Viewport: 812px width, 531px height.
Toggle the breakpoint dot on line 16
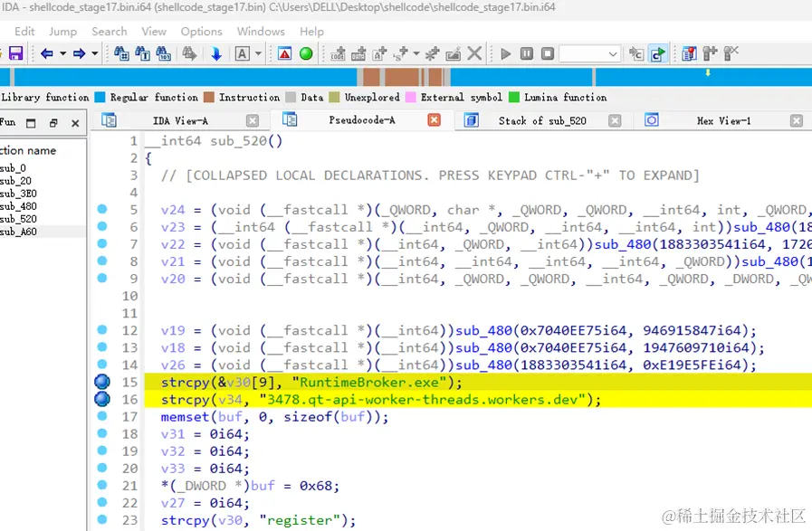pyautogui.click(x=102, y=399)
